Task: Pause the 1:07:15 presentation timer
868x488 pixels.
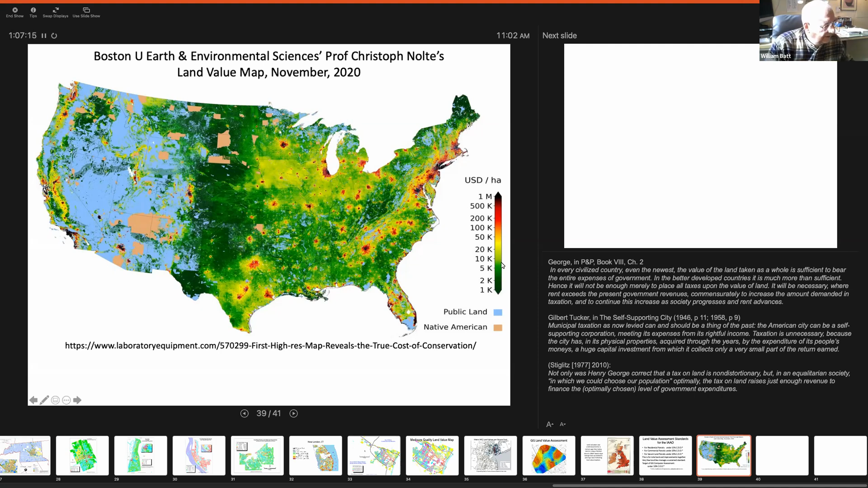Action: [x=43, y=35]
